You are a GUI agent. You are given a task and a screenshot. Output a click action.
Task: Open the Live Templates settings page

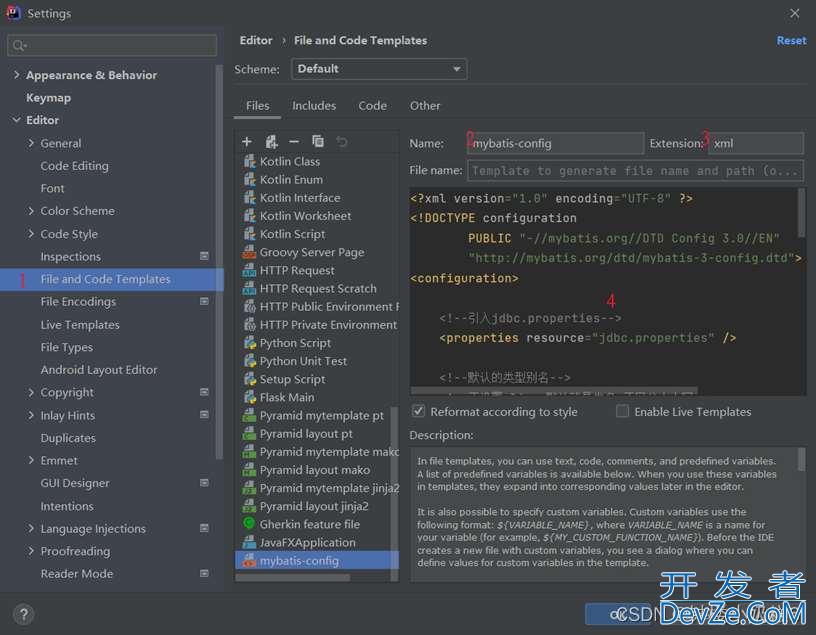coord(80,325)
